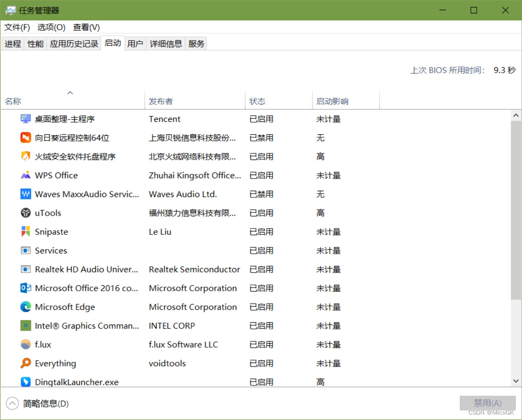Click the Waves MaxxAudio Service icon

click(26, 194)
